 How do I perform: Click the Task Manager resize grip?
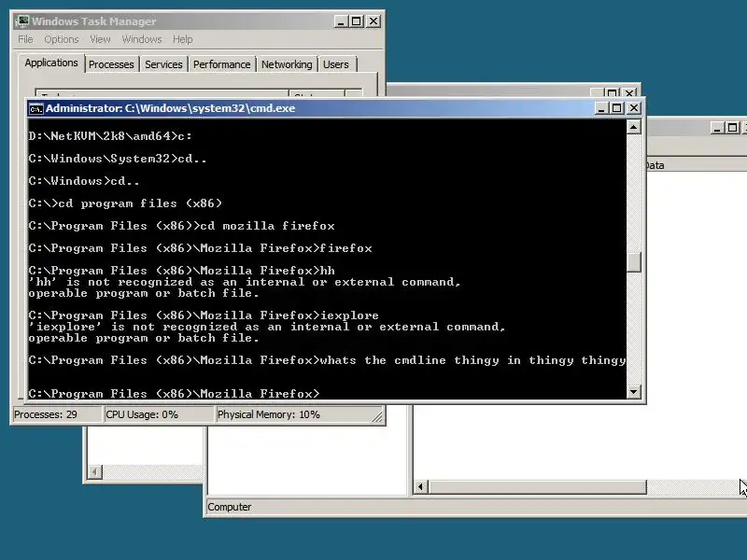(x=377, y=416)
